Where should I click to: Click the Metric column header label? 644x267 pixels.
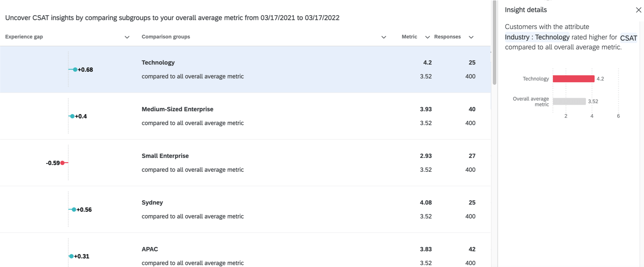[x=409, y=37]
